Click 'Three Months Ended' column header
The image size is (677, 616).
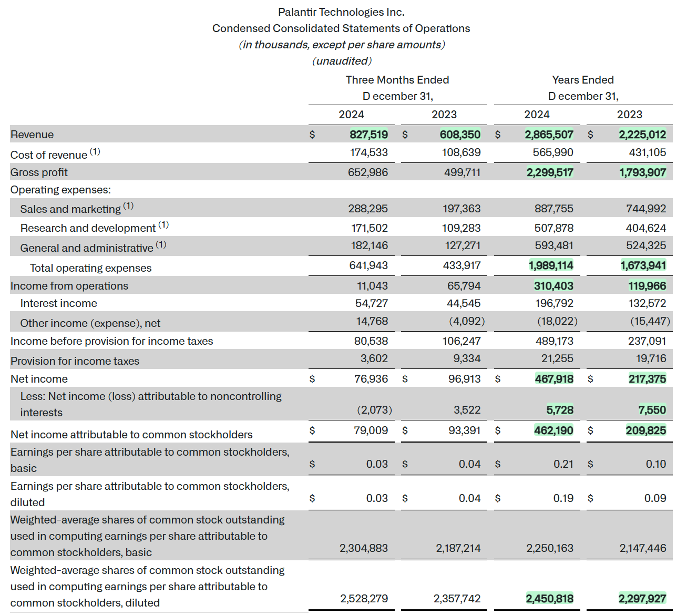click(x=397, y=80)
